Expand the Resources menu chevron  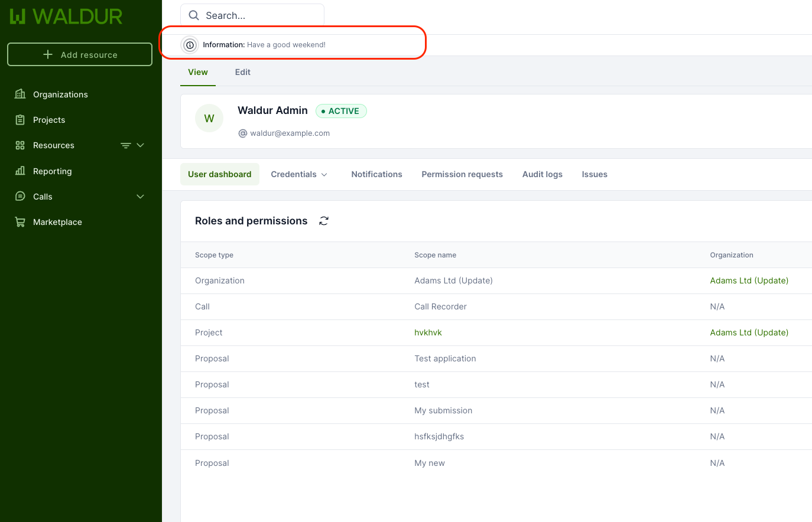[x=141, y=145]
